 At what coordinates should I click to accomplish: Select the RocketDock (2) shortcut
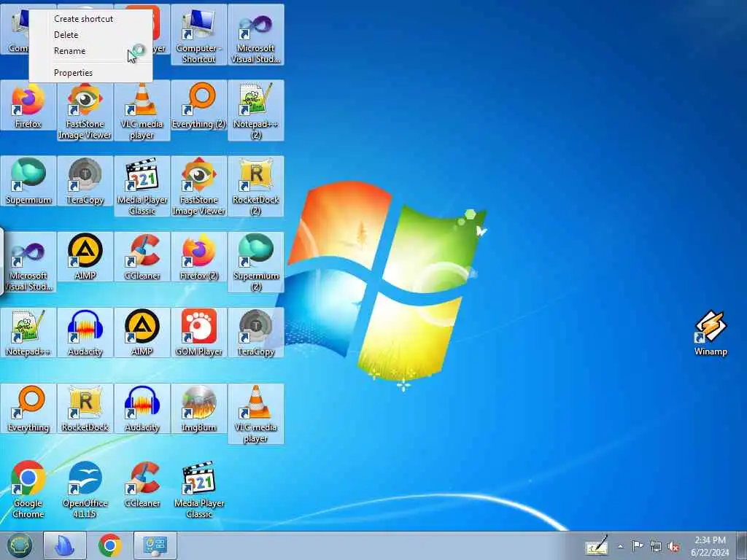[256, 186]
